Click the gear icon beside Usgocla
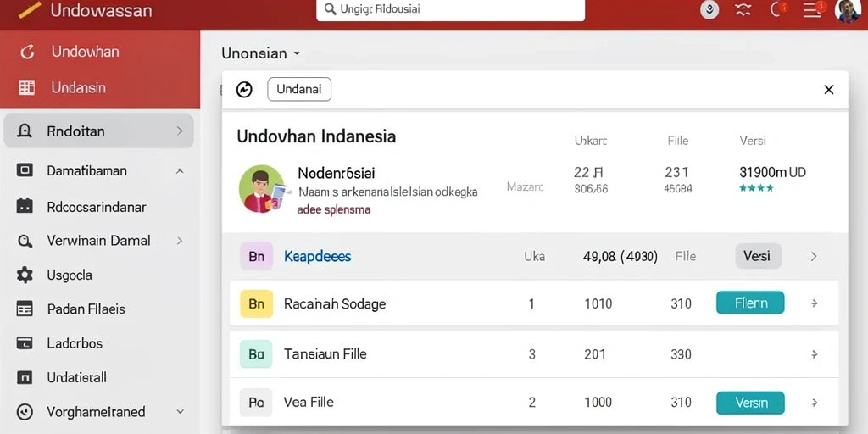868x434 pixels. click(25, 275)
